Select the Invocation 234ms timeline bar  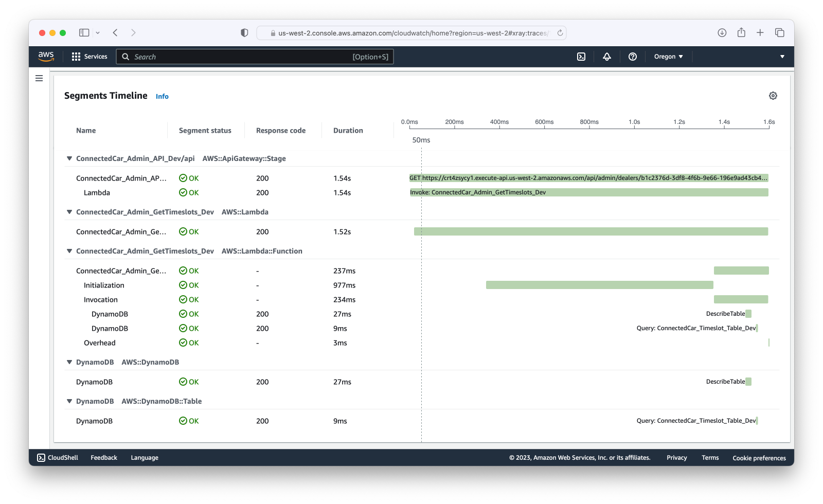pyautogui.click(x=741, y=299)
